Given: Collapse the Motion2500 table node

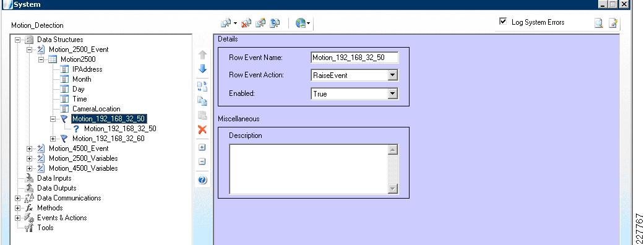Looking at the screenshot, I should [41, 59].
